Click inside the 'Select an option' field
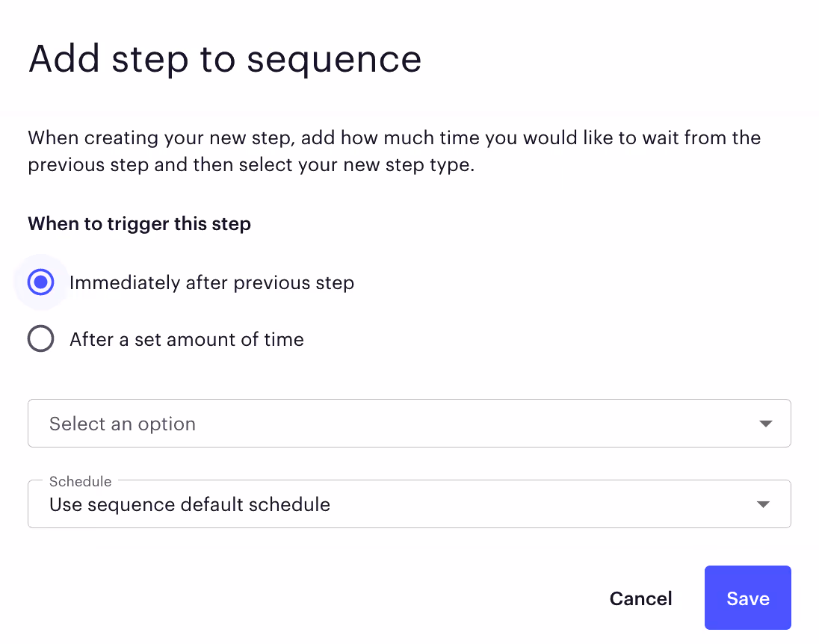Viewport: 819px width, 644px height. [299, 423]
